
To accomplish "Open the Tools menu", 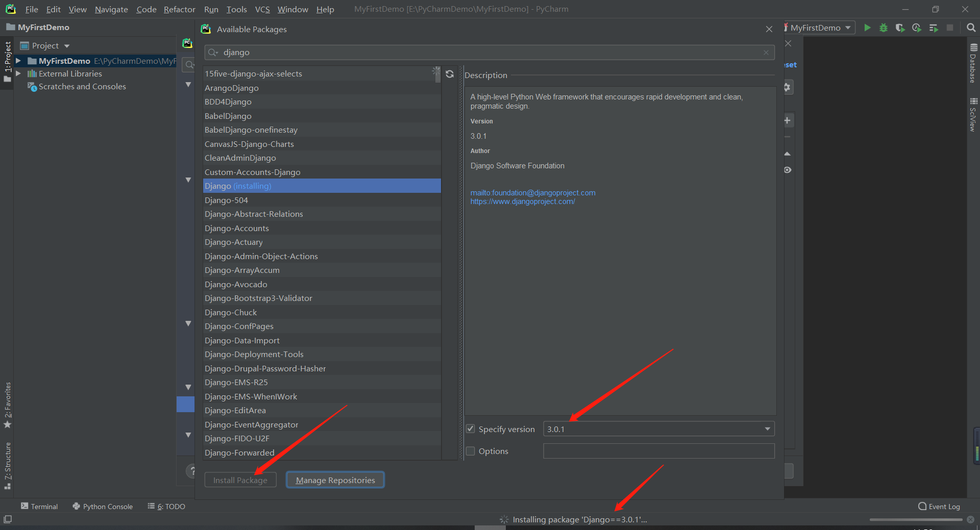I will (x=236, y=9).
